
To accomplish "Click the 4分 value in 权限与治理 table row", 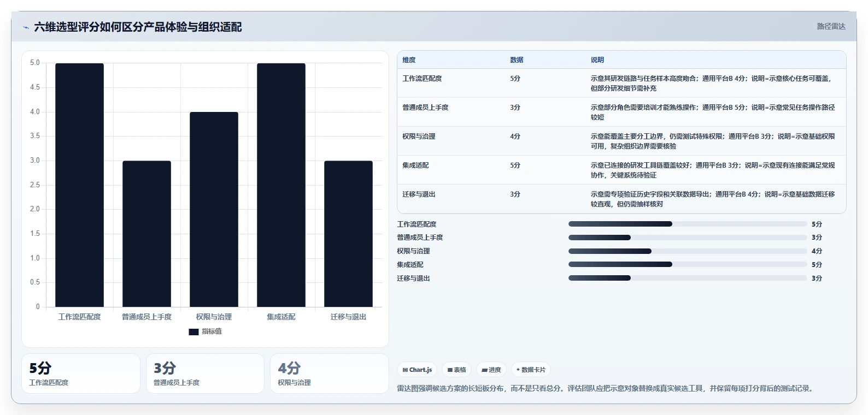I will pyautogui.click(x=515, y=137).
